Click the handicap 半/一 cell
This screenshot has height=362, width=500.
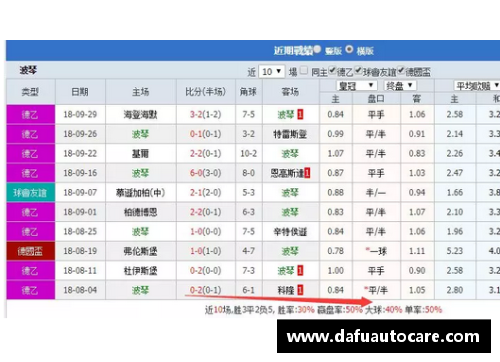click(376, 192)
